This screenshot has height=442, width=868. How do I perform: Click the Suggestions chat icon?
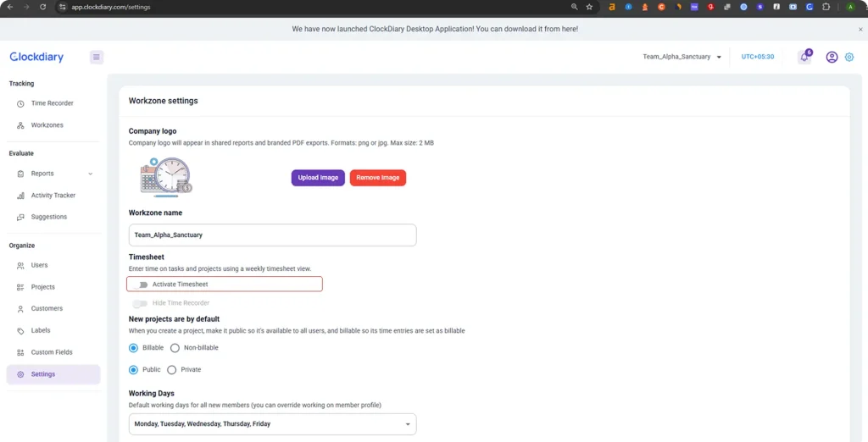[20, 218]
